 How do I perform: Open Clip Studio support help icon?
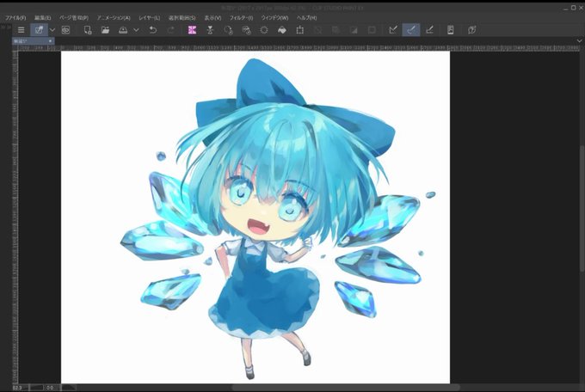[x=472, y=30]
